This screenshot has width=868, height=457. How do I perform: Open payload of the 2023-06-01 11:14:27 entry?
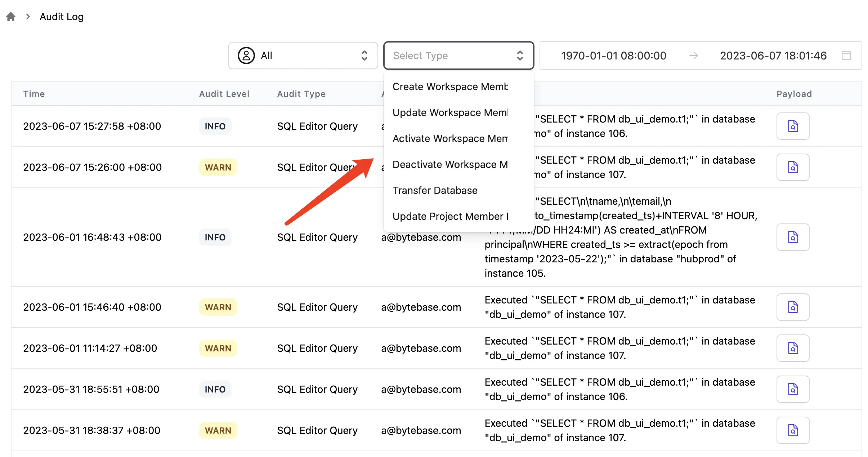[793, 348]
